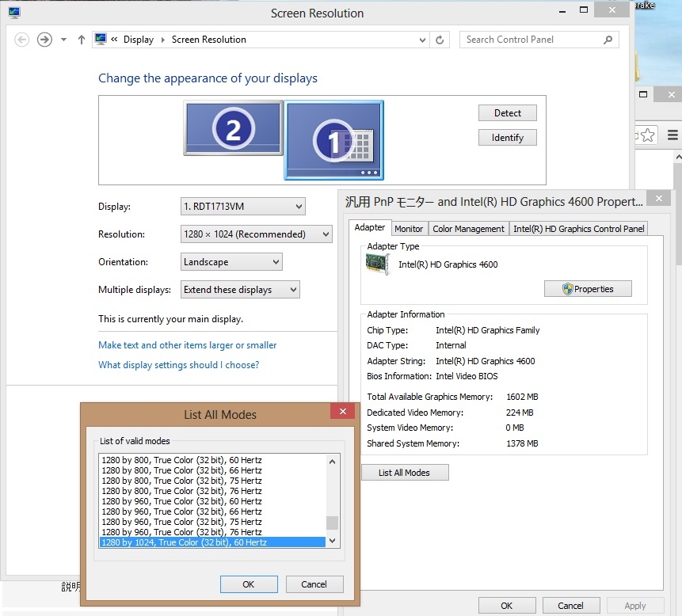The image size is (682, 616).
Task: Open the Display dropdown
Action: [x=243, y=207]
